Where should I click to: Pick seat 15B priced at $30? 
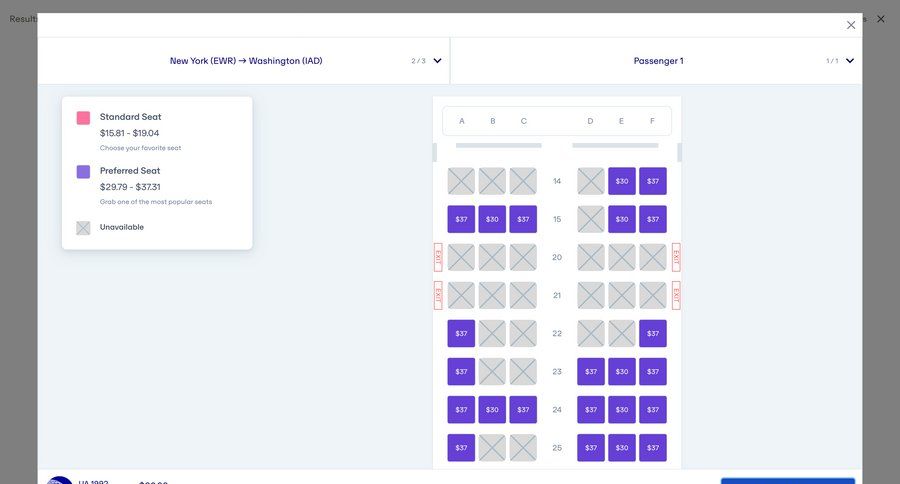[x=492, y=219]
